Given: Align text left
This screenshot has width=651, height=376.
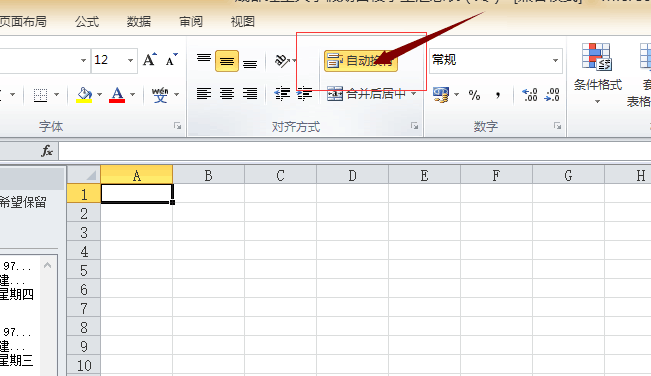Looking at the screenshot, I should [203, 94].
